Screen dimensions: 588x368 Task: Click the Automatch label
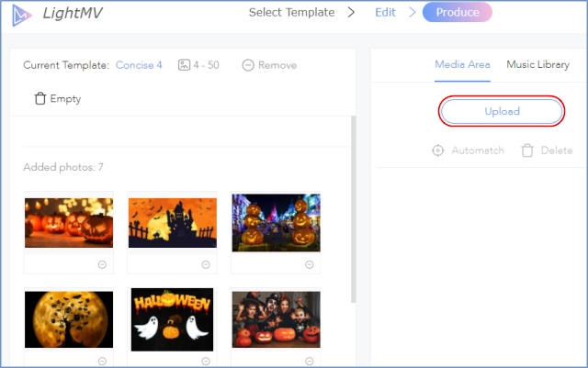(478, 151)
